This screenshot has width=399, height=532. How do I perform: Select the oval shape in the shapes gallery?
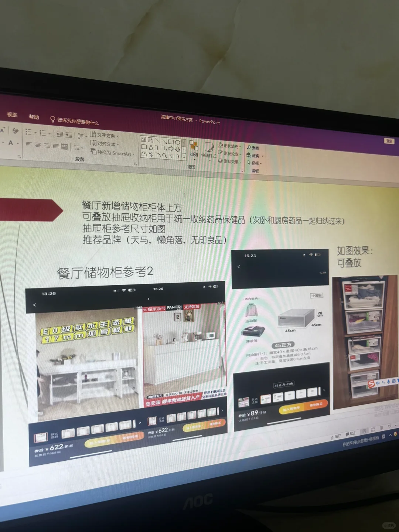(177, 142)
